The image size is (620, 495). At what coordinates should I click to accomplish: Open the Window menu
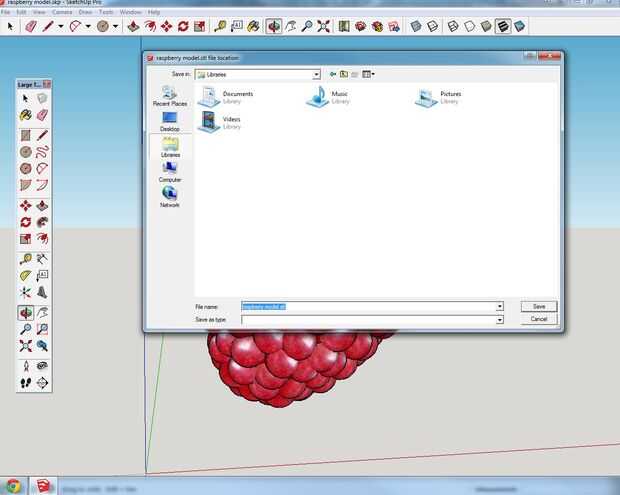click(x=130, y=12)
